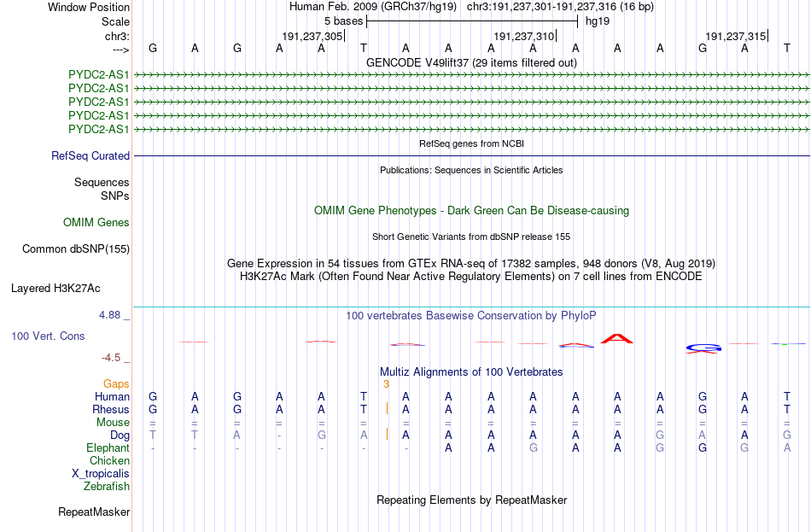Click the dark blue RefSeq Curated gene line
This screenshot has width=811, height=532.
[472, 155]
